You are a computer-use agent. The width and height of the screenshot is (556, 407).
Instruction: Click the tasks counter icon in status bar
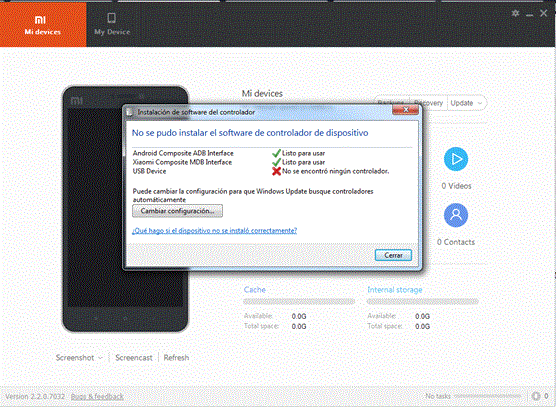tap(536, 396)
